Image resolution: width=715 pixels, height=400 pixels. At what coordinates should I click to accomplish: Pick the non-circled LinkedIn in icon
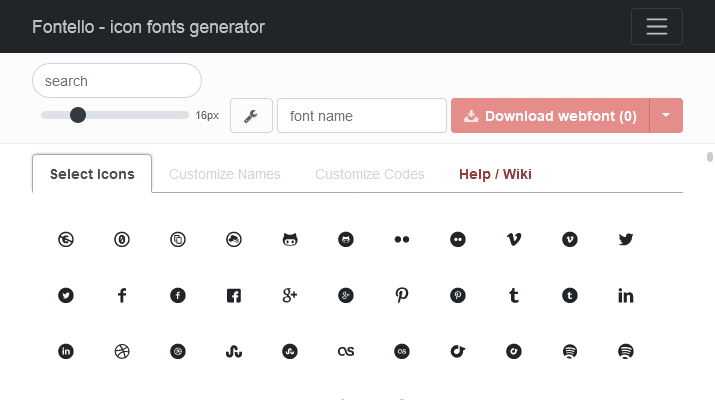[x=626, y=296]
